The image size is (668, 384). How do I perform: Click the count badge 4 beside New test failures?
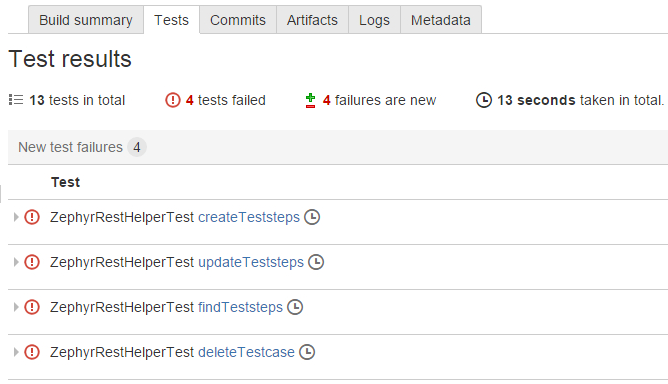(137, 147)
